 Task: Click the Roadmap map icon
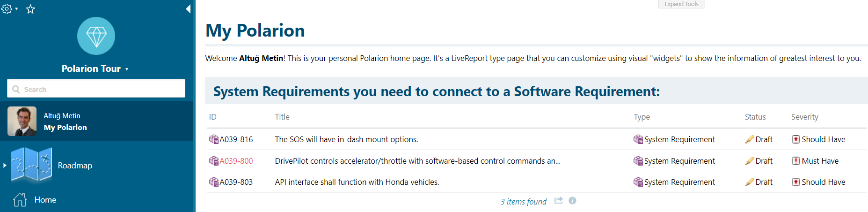31,164
